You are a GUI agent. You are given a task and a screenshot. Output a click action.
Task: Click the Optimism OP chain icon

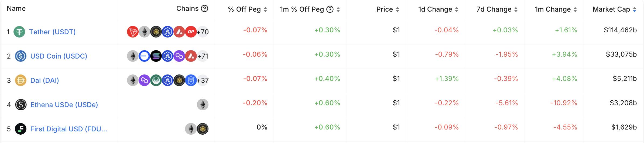(x=191, y=32)
